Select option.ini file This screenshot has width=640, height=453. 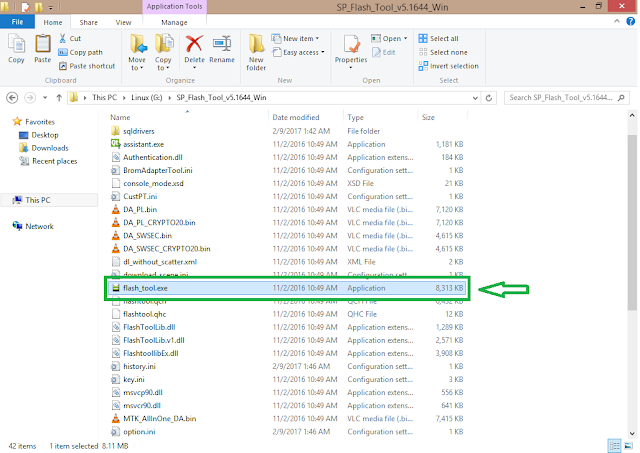click(287, 431)
